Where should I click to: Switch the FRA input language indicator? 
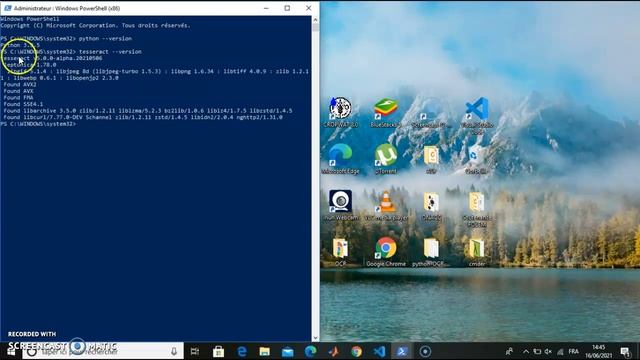pyautogui.click(x=573, y=351)
